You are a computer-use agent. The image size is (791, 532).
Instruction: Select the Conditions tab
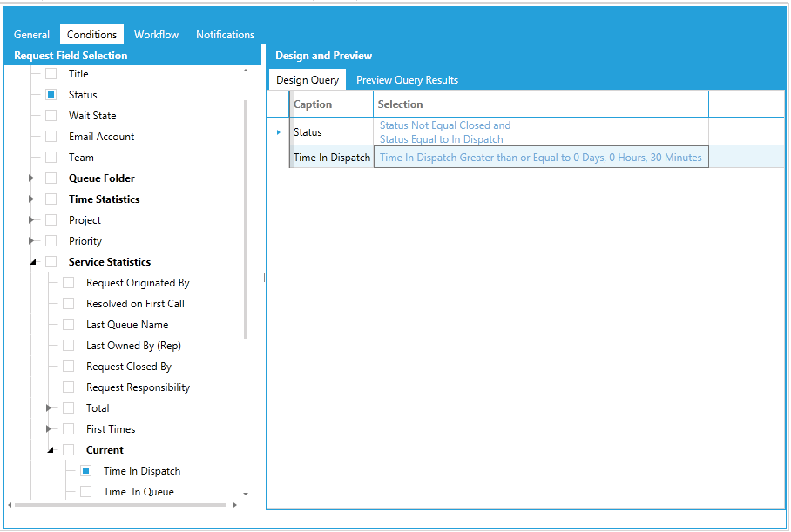(91, 35)
